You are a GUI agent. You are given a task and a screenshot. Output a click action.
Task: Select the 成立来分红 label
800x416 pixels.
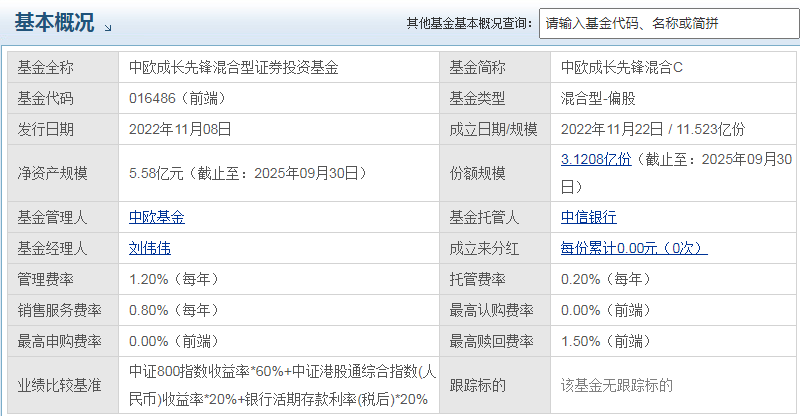(484, 249)
